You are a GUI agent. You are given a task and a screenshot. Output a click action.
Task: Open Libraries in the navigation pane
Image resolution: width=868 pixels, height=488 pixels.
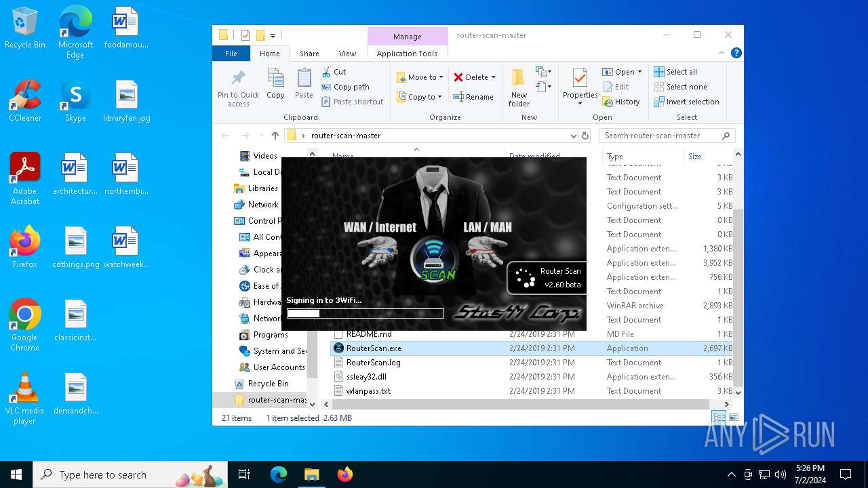262,188
